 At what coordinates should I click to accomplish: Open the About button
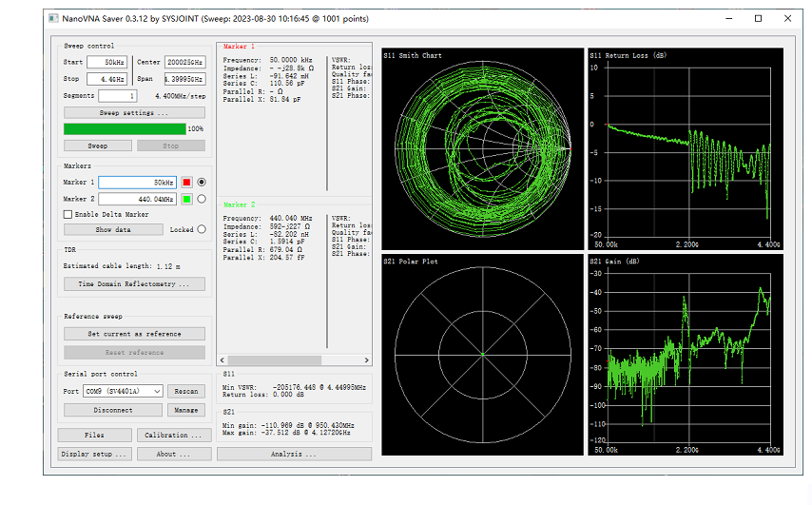click(173, 454)
